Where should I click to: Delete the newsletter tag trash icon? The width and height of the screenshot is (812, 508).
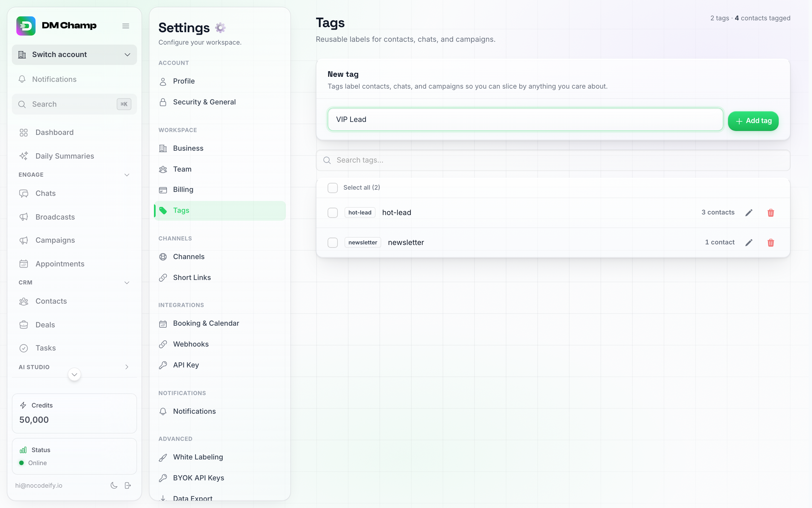click(x=771, y=243)
